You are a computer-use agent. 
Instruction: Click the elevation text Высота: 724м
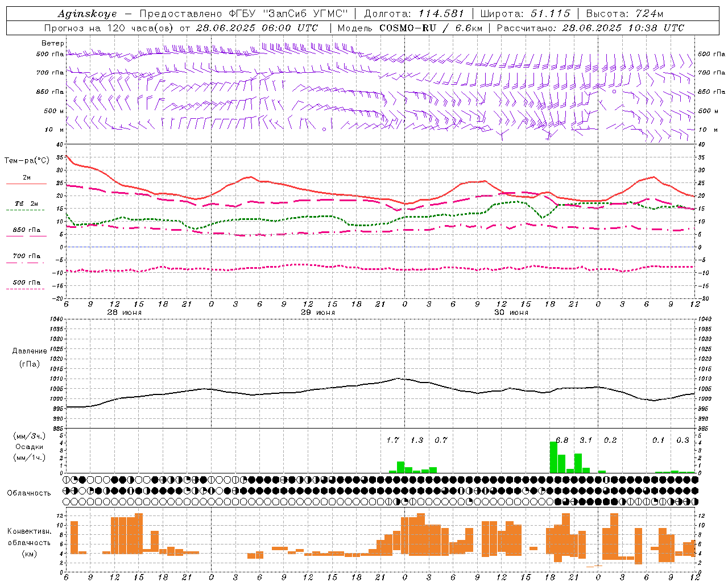click(x=624, y=14)
